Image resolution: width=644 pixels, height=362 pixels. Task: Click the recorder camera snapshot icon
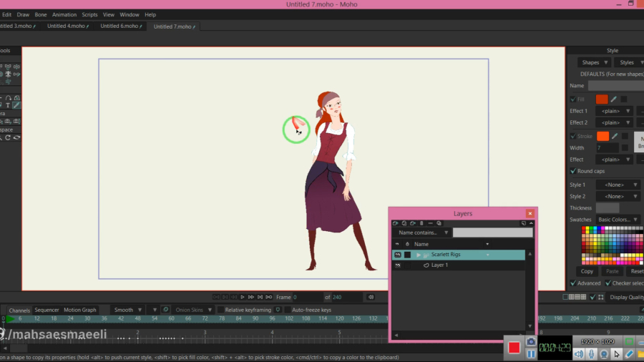(x=532, y=341)
